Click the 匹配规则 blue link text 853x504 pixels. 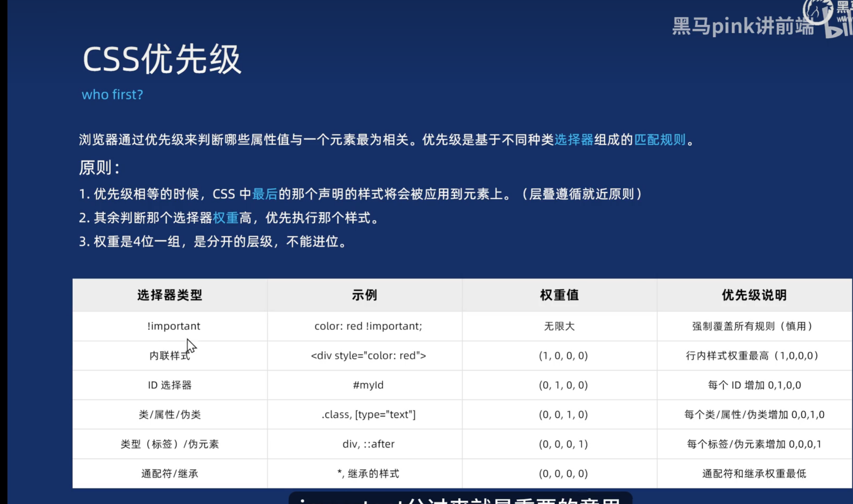[x=660, y=140]
